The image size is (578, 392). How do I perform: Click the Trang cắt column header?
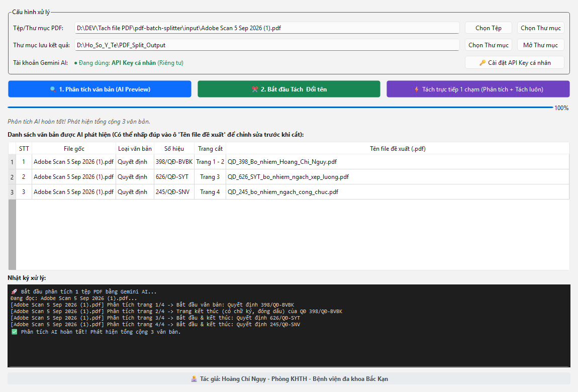[x=210, y=148]
